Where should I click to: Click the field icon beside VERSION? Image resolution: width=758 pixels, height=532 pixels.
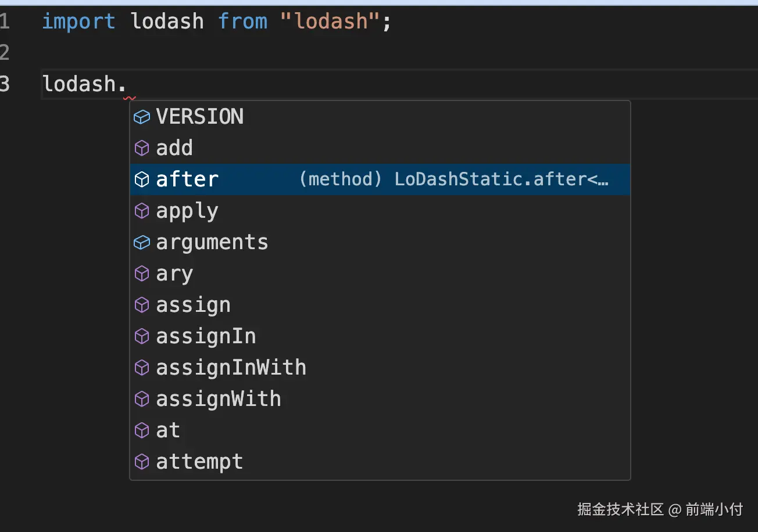coord(142,117)
